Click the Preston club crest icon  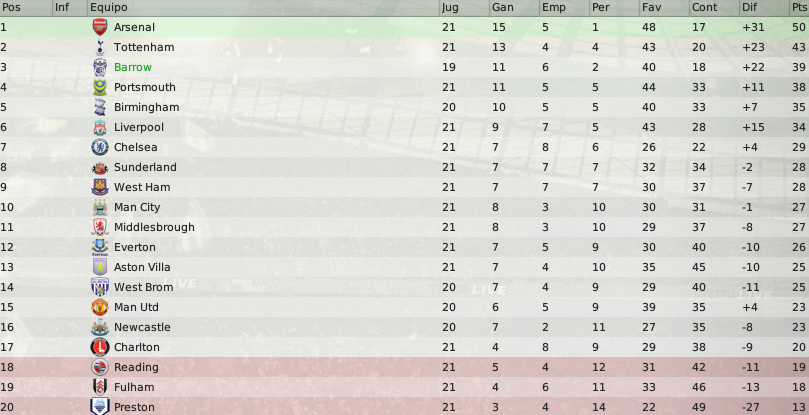point(100,406)
